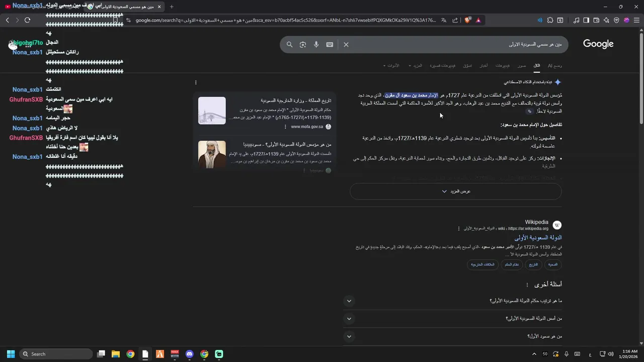The height and width of the screenshot is (362, 644).
Task: Expand question من هو سعود الأول
Action: (x=452, y=336)
